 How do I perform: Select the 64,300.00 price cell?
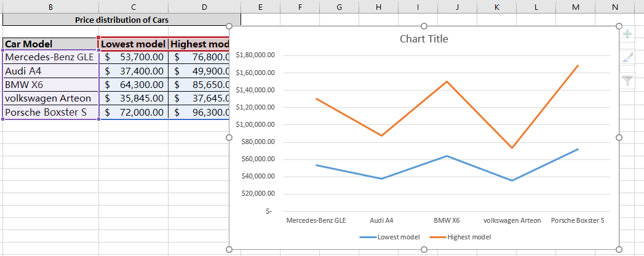click(133, 85)
